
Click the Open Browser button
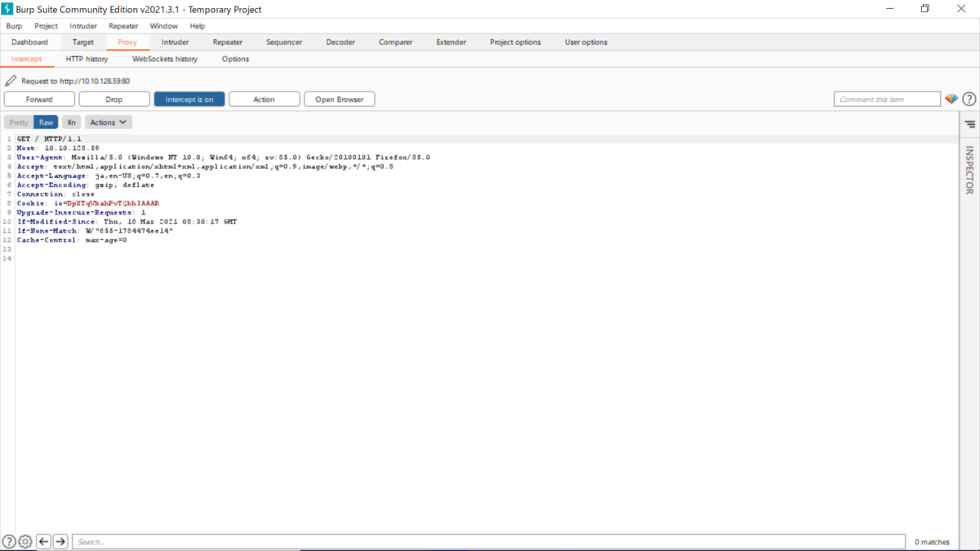(340, 99)
